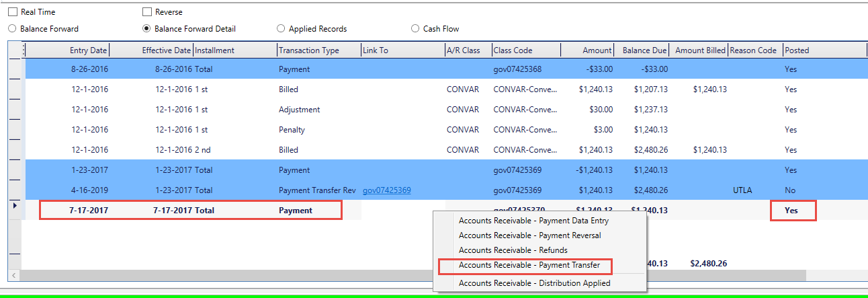Choose Accounts Receivable - Payment Reversal from menu

click(529, 235)
